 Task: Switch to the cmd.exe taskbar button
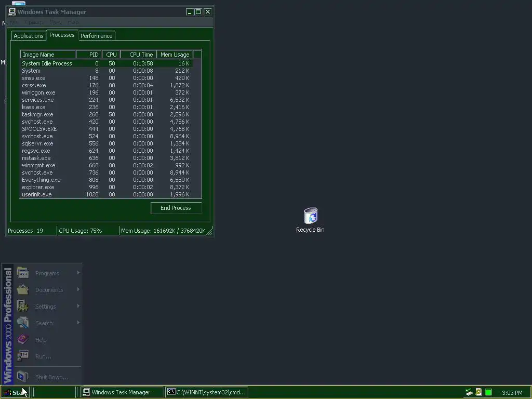click(x=207, y=392)
